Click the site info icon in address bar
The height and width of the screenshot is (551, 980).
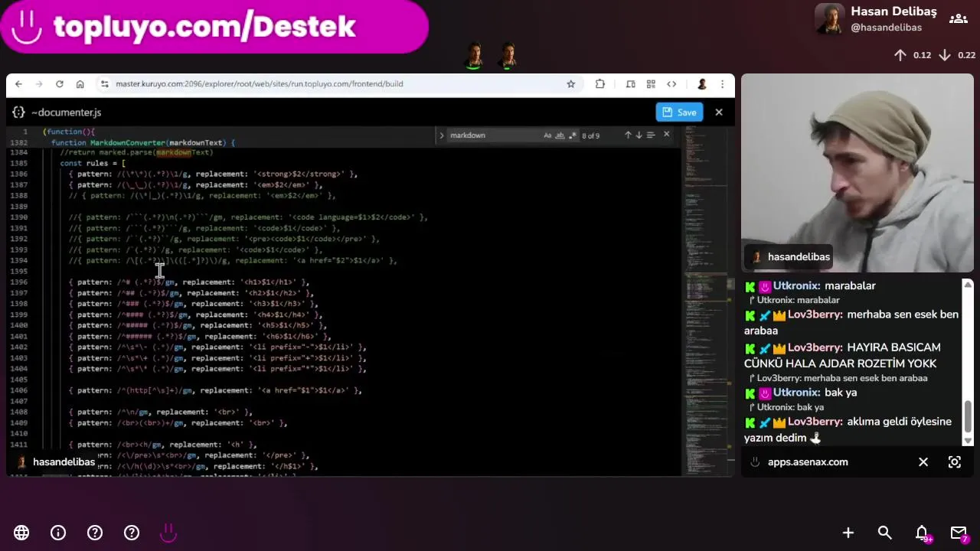tap(105, 84)
